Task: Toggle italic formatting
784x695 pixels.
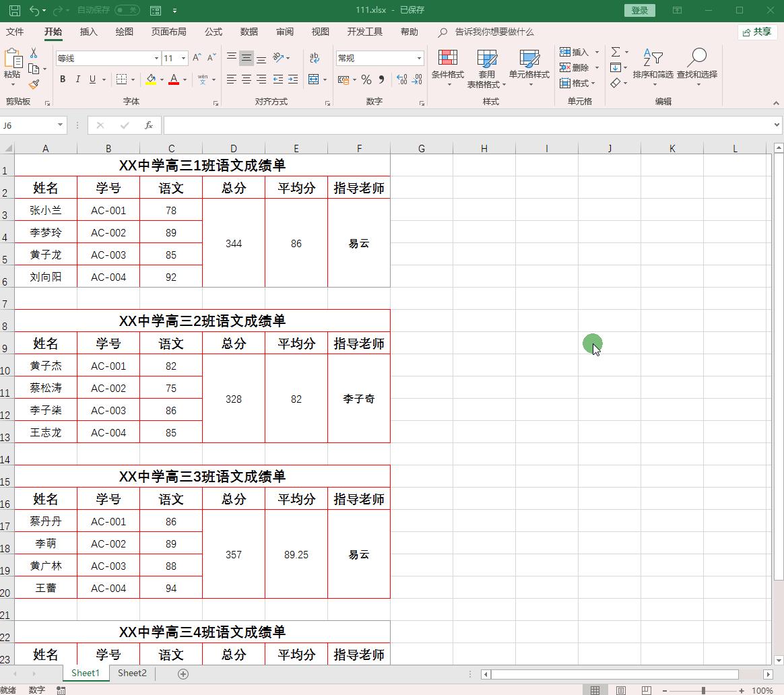Action: 77,79
